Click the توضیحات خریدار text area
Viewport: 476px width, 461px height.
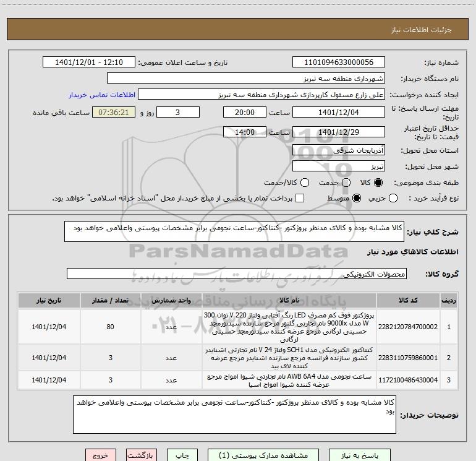click(x=234, y=415)
